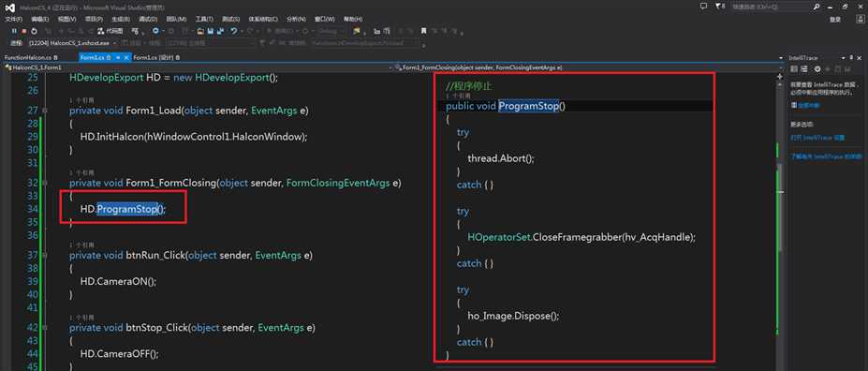The height and width of the screenshot is (371, 868).
Task: Open the 窗口(W) menu
Action: pyautogui.click(x=324, y=19)
